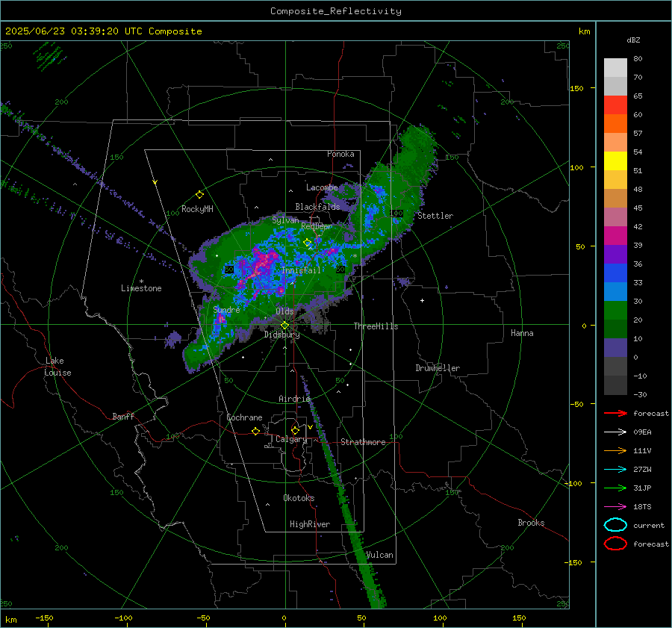Select the red 'forecast' ellipse legend icon
Viewport: 672px width, 628px height.
[x=615, y=544]
